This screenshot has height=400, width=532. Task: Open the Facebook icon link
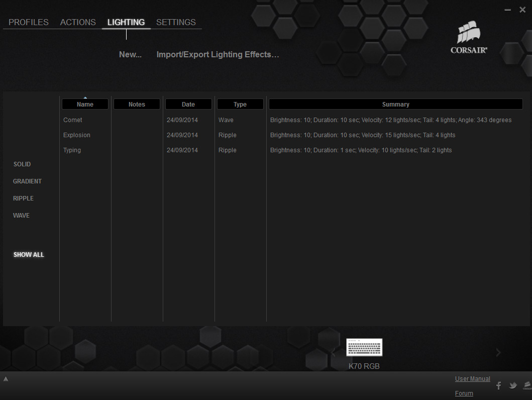(x=498, y=385)
